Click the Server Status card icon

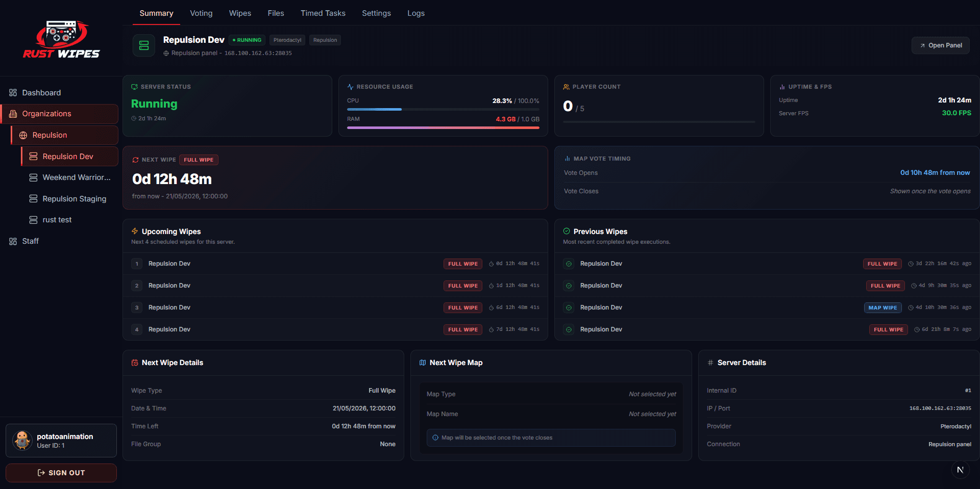[134, 87]
